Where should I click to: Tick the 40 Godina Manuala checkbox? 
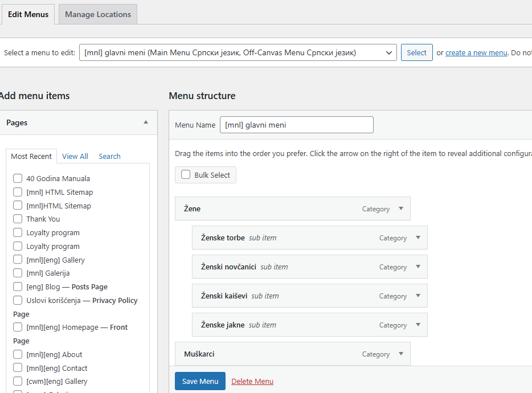click(x=18, y=178)
